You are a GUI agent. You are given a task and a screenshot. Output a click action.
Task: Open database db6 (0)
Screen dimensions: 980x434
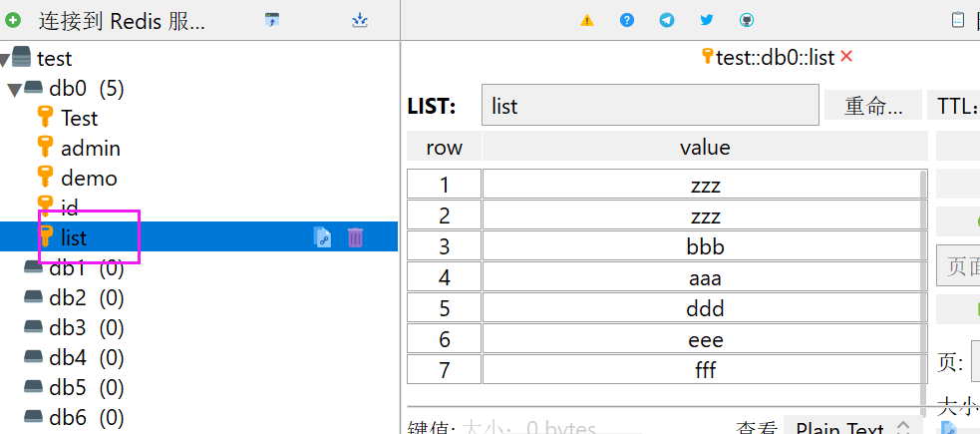click(87, 417)
